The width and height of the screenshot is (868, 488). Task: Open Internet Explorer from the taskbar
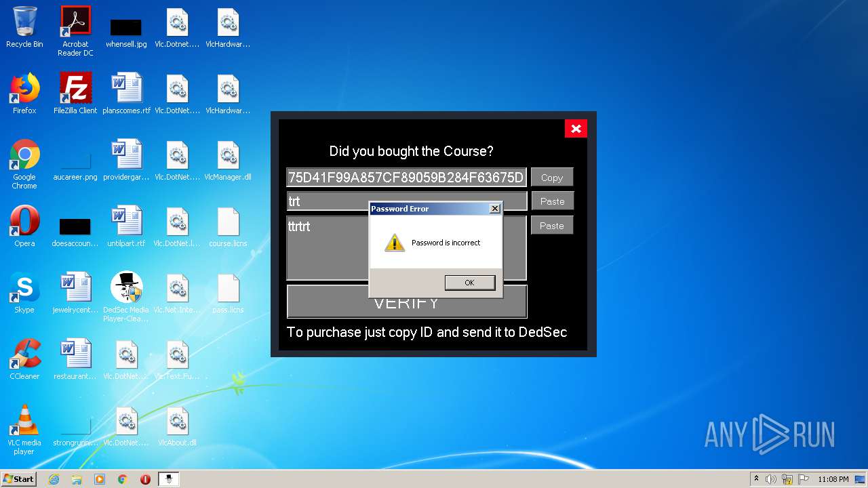[54, 479]
